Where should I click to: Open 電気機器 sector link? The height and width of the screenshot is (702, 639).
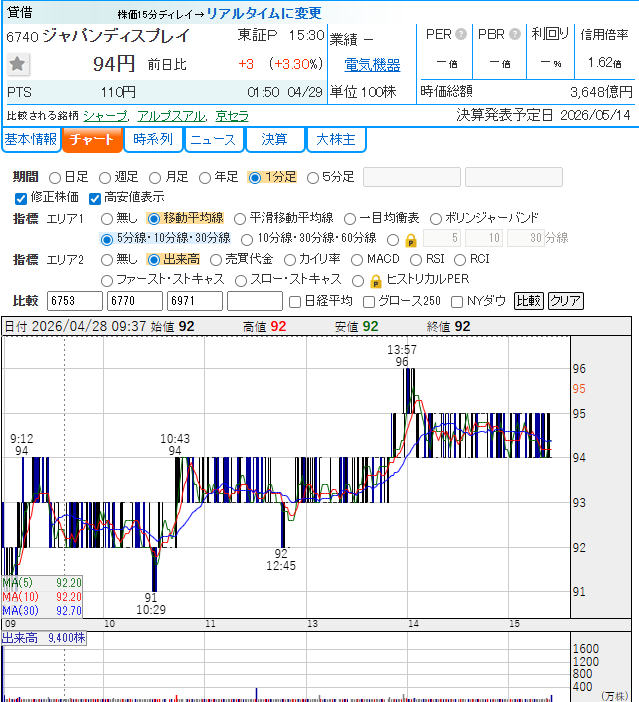click(x=372, y=65)
